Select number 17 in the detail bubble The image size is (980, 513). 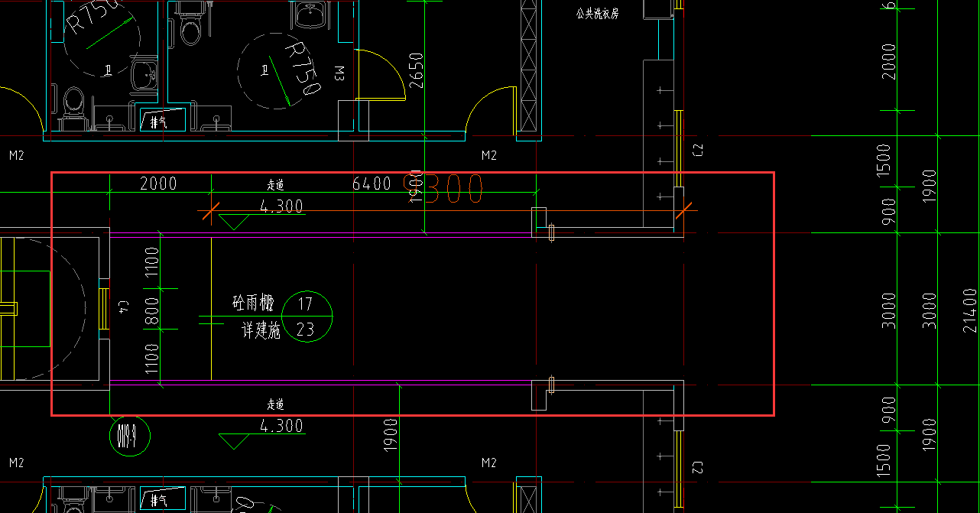[306, 304]
